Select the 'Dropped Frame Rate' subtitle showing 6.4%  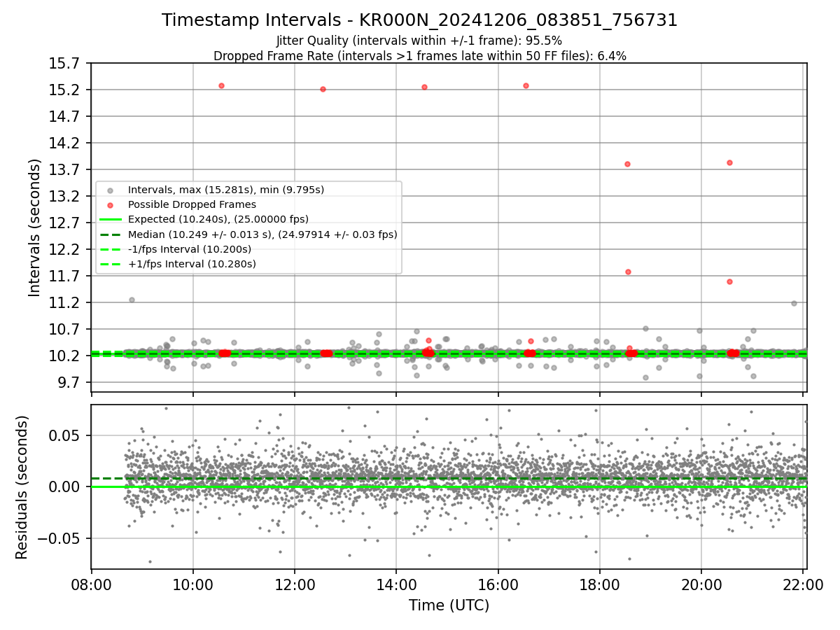coord(420,56)
